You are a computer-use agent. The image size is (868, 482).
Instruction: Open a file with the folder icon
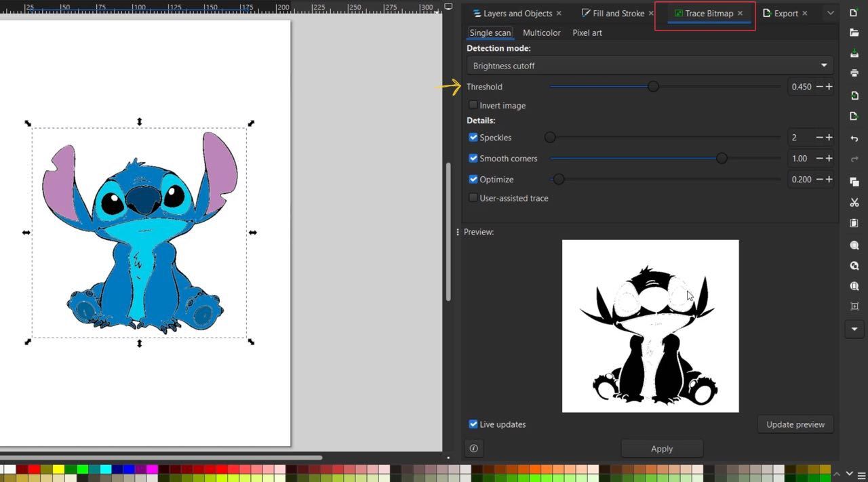point(854,33)
